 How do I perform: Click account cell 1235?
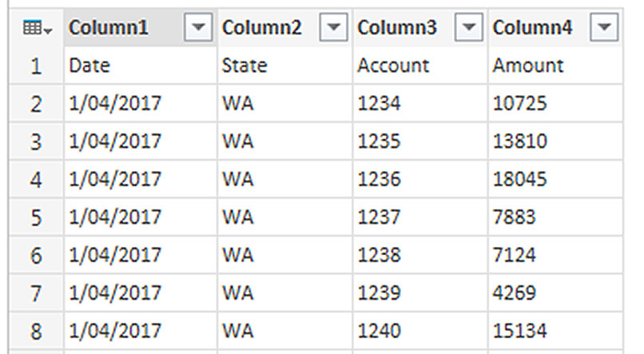(420, 141)
